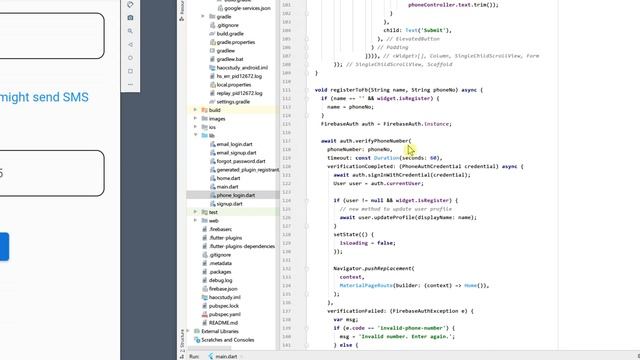This screenshot has width=640, height=360.
Task: Open email_signup.dart file
Action: 233,153
